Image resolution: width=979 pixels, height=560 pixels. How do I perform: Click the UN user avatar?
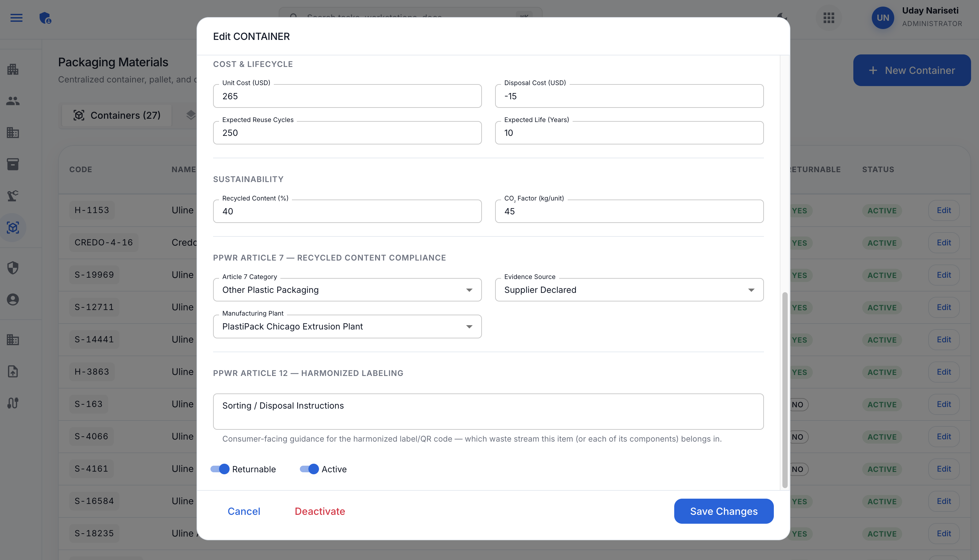pos(882,18)
